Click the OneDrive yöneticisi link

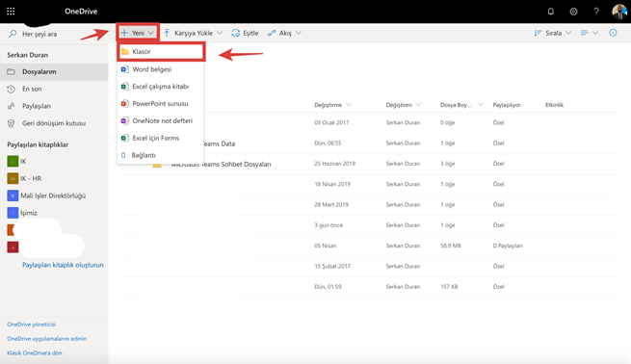click(32, 325)
